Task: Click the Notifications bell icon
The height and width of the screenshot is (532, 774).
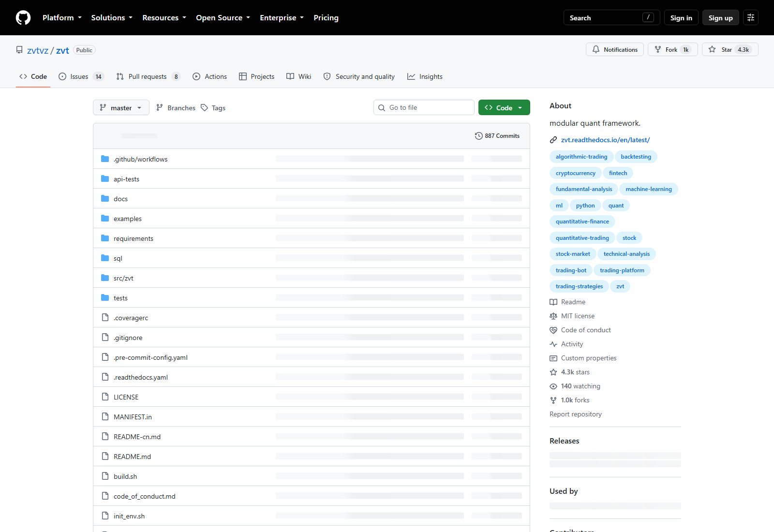Action: click(596, 50)
